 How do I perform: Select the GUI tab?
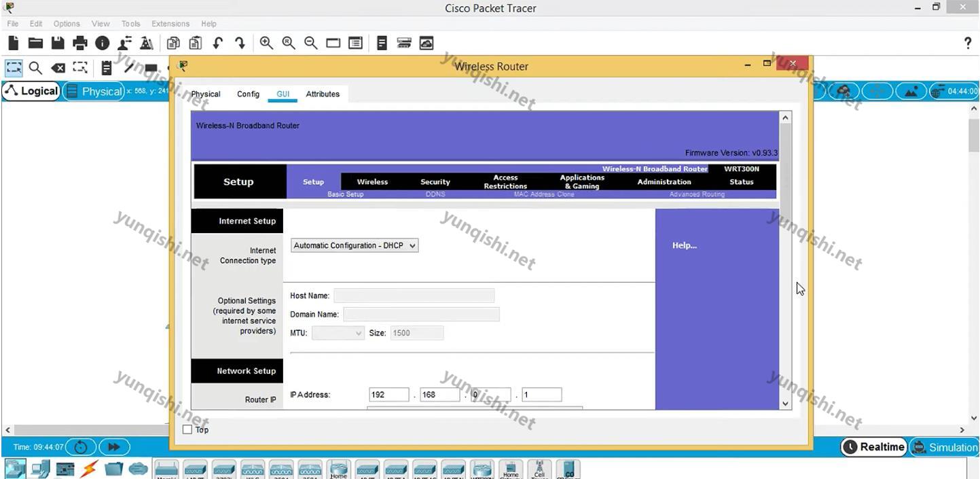tap(283, 94)
